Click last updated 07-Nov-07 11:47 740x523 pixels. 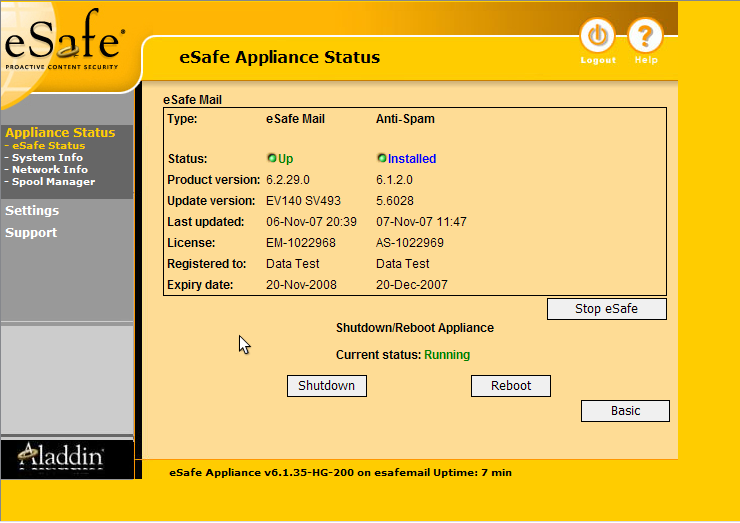(x=421, y=222)
